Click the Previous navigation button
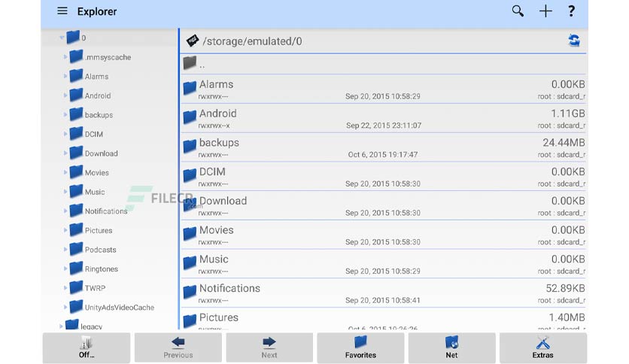The height and width of the screenshot is (364, 629). pyautogui.click(x=178, y=347)
